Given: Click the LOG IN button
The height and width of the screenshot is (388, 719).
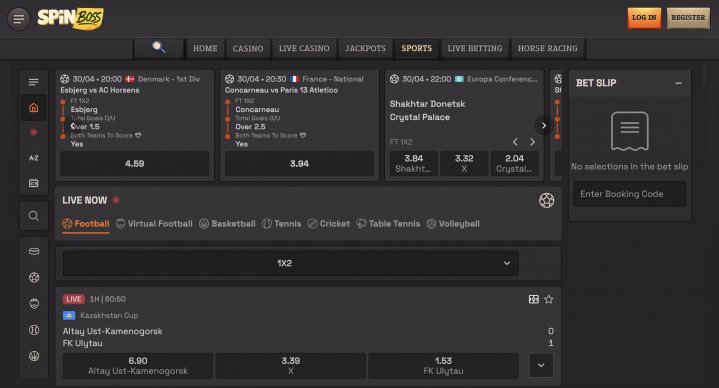Looking at the screenshot, I should [x=644, y=18].
